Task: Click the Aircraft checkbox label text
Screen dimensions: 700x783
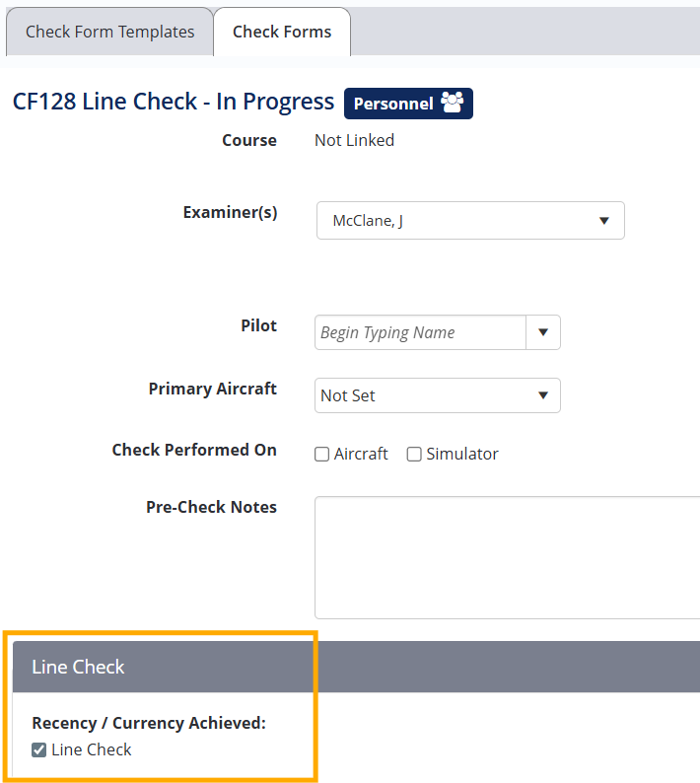Action: pos(361,455)
